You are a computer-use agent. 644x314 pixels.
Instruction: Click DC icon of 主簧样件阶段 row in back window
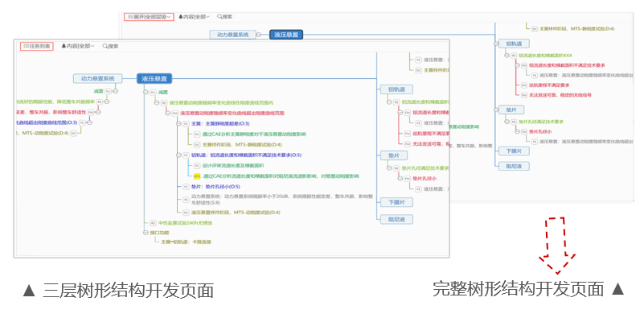(x=535, y=29)
